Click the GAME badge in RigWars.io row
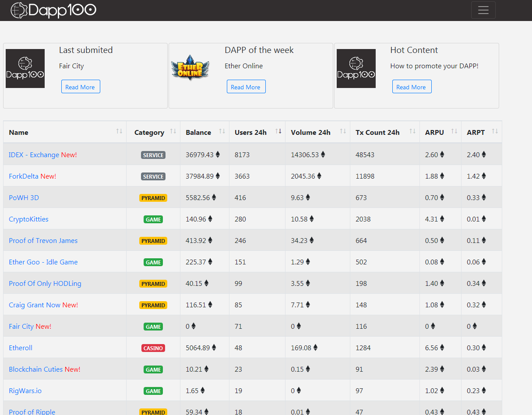This screenshot has height=415, width=532. [153, 391]
